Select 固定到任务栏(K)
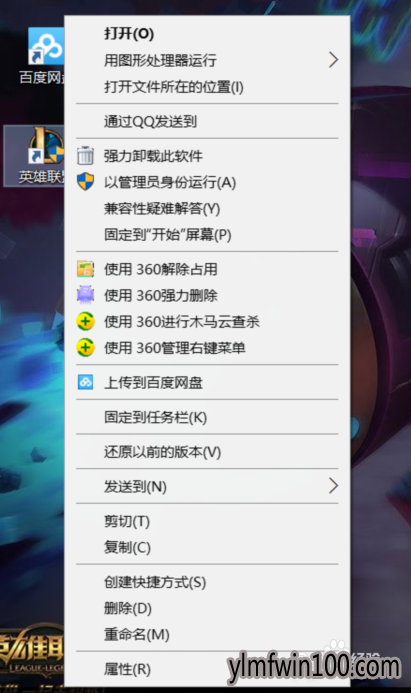The width and height of the screenshot is (411, 693). [155, 417]
